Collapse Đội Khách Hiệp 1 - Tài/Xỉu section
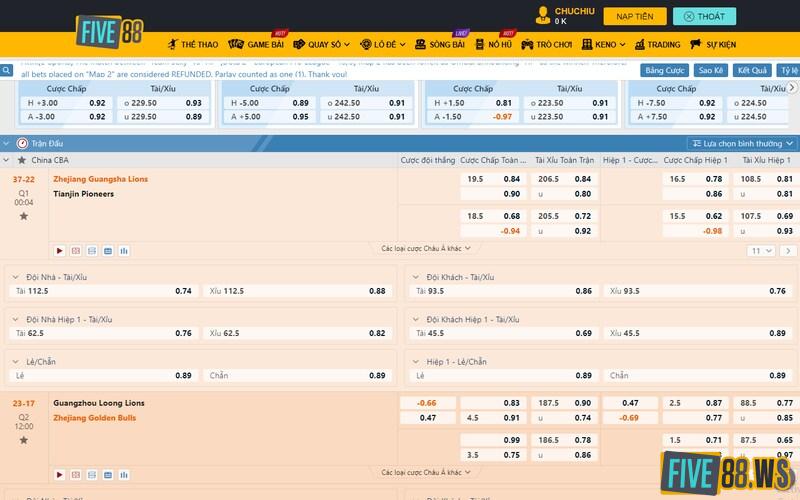The image size is (800, 500). tap(415, 319)
